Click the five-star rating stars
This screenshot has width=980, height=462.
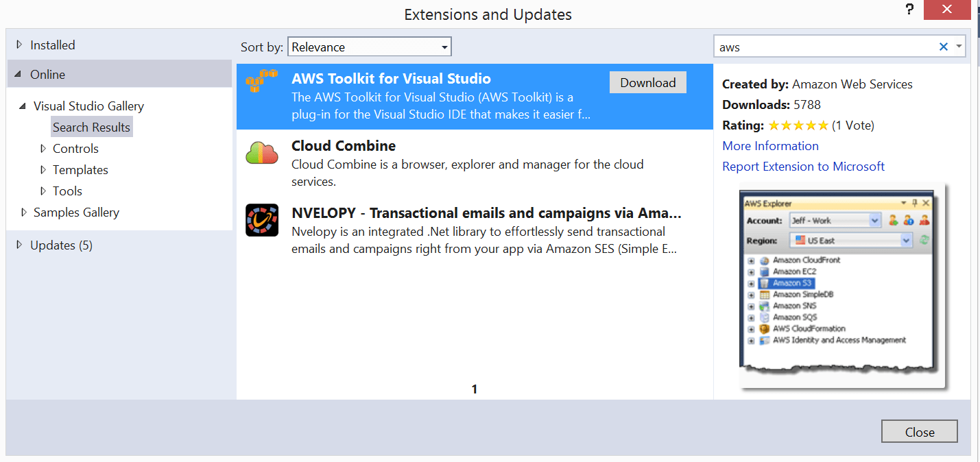[x=798, y=125]
